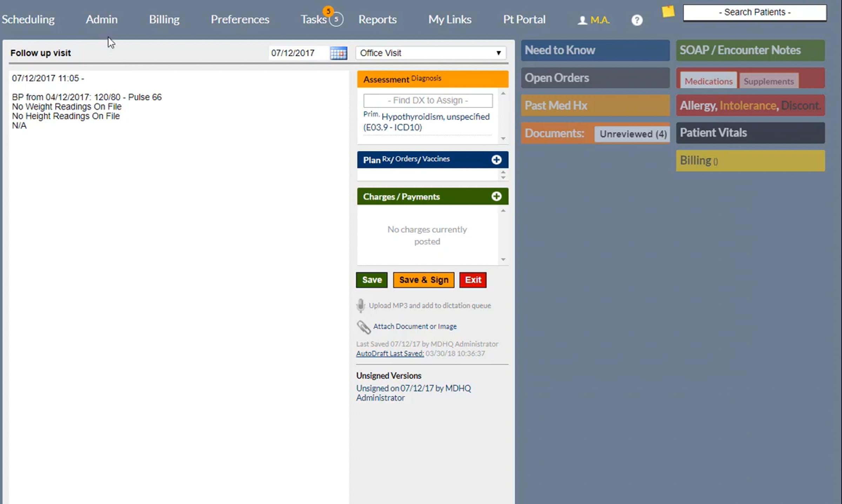Open the Tasks notification badge

(x=328, y=11)
